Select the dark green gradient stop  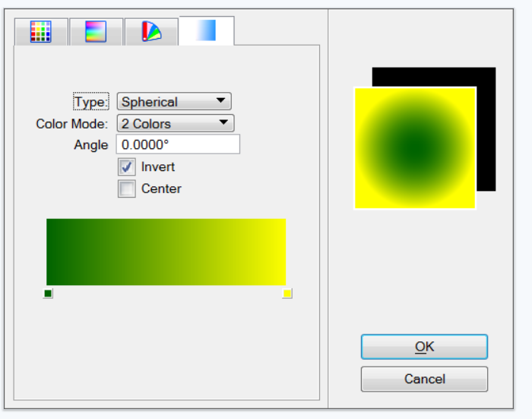pyautogui.click(x=48, y=294)
